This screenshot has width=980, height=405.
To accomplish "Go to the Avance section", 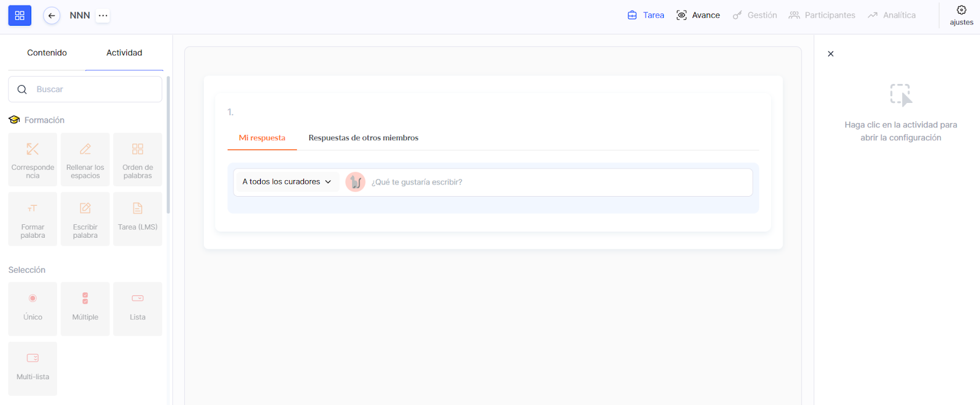I will (x=698, y=15).
